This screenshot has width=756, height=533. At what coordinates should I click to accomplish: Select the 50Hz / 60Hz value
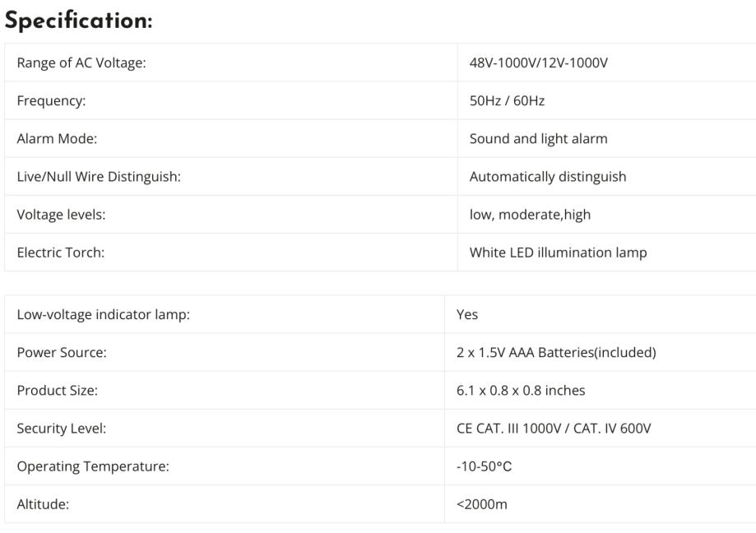click(507, 100)
